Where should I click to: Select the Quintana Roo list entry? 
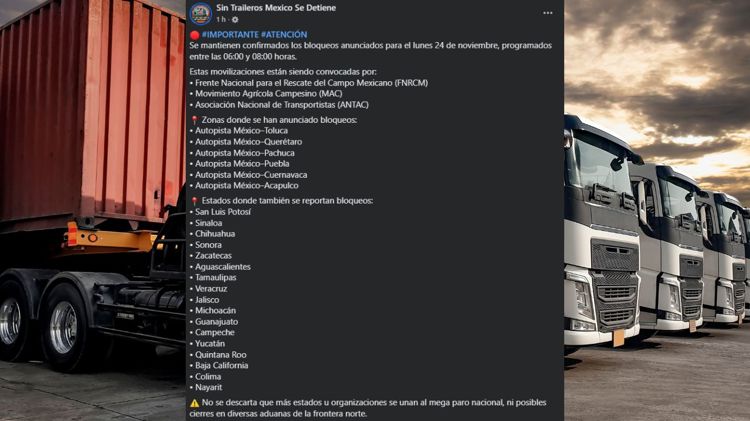218,355
